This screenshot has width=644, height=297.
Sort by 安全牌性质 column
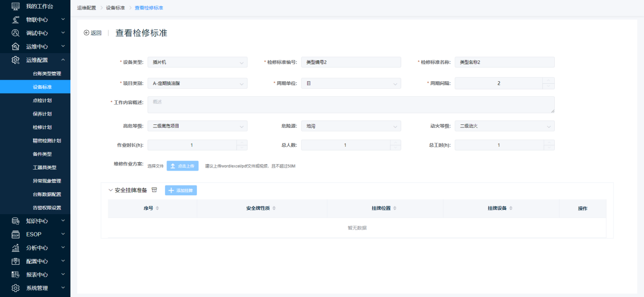tap(274, 208)
